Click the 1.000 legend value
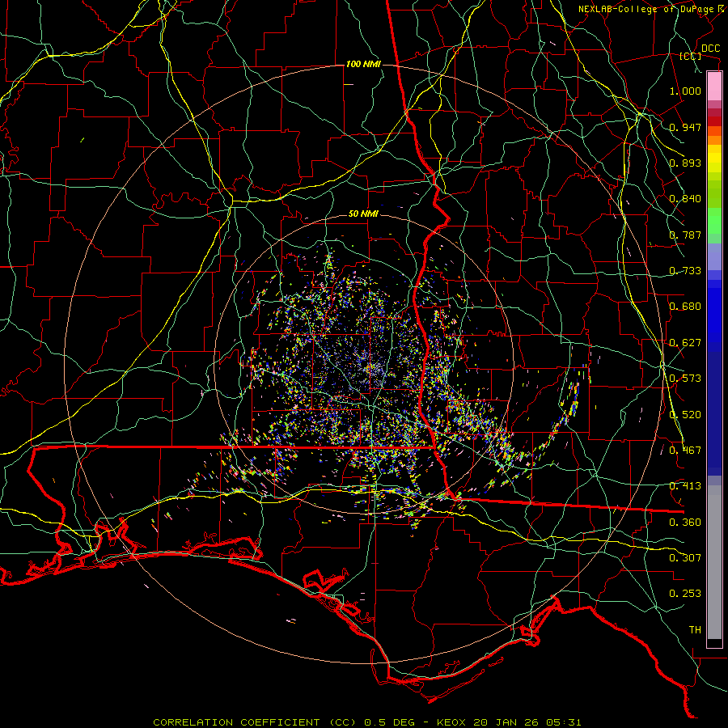 pos(685,91)
